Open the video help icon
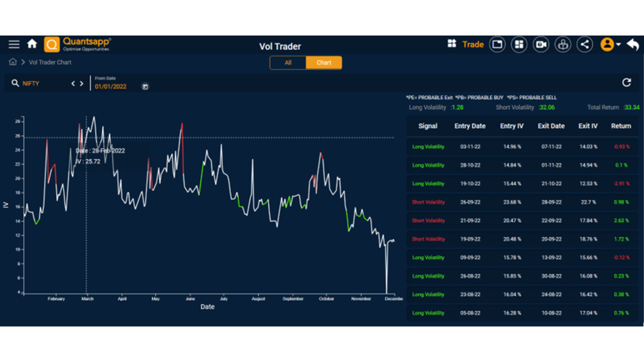 click(x=541, y=44)
